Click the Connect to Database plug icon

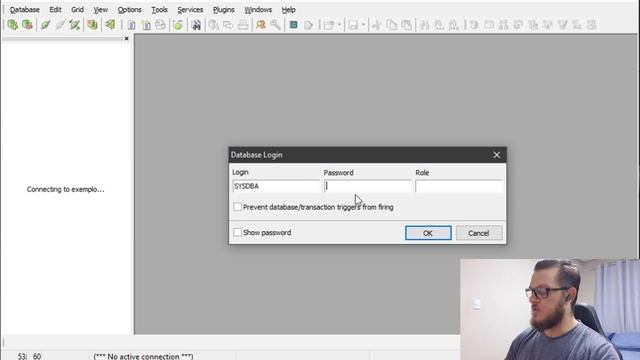[45, 25]
